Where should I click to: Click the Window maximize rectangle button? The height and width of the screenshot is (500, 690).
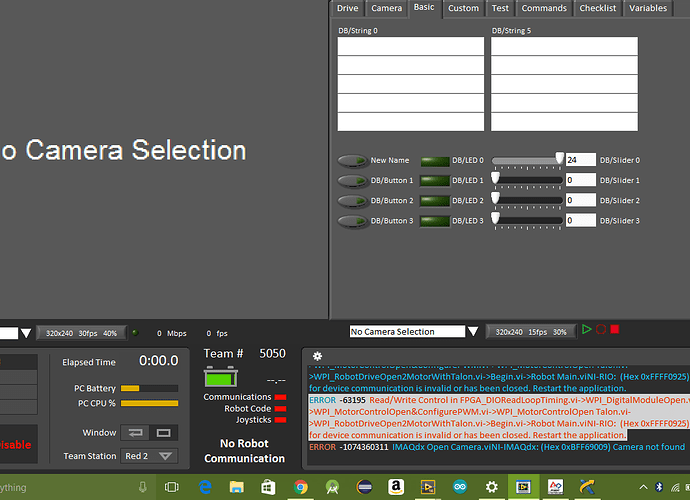[x=163, y=433]
